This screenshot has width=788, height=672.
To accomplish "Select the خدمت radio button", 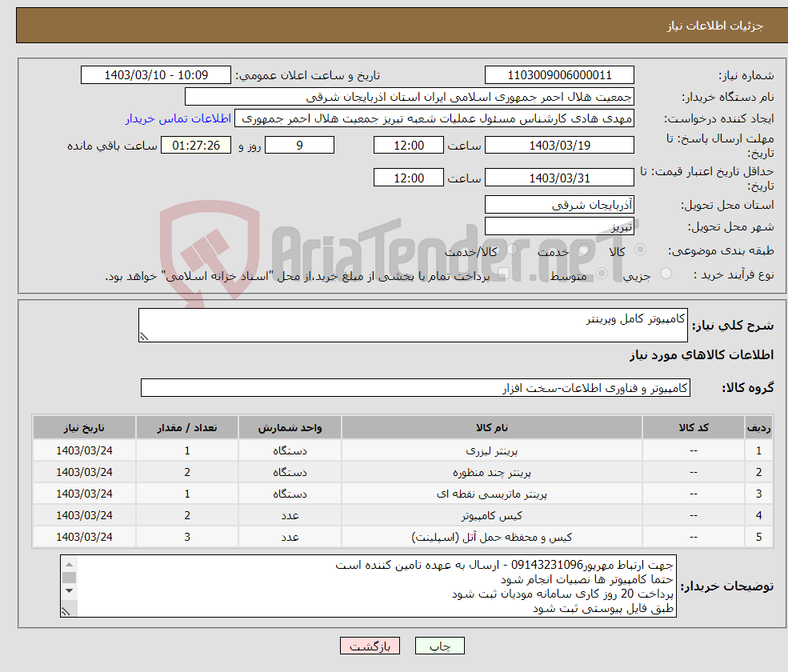I will pos(583,250).
